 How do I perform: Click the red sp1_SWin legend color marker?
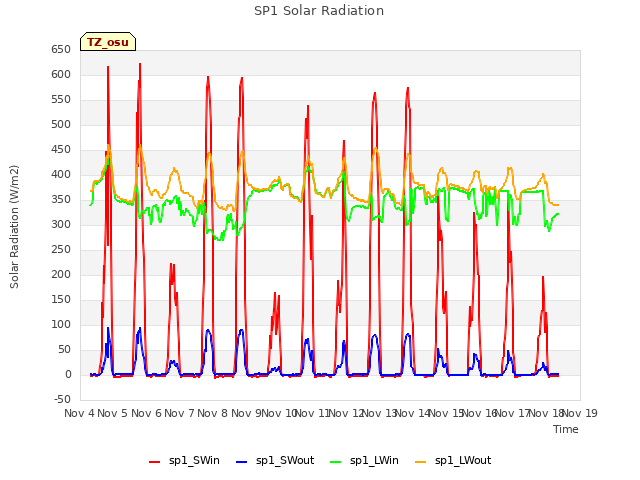155,462
